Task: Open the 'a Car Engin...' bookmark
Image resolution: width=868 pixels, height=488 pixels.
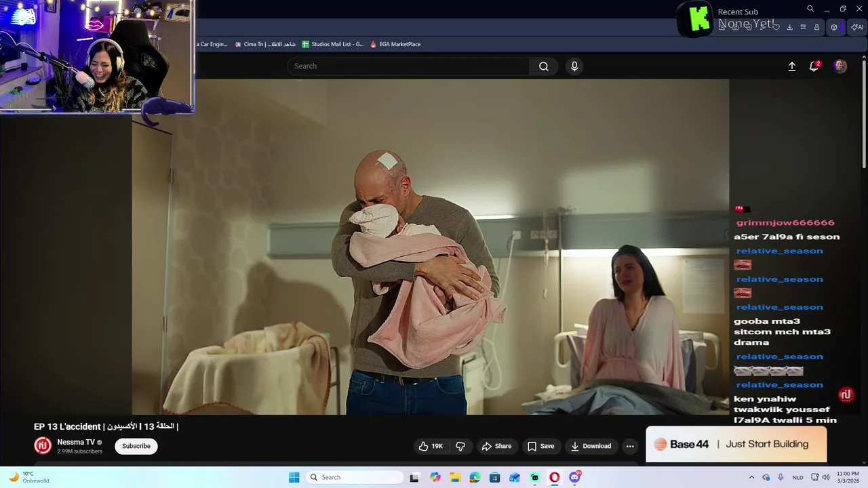Action: point(212,44)
